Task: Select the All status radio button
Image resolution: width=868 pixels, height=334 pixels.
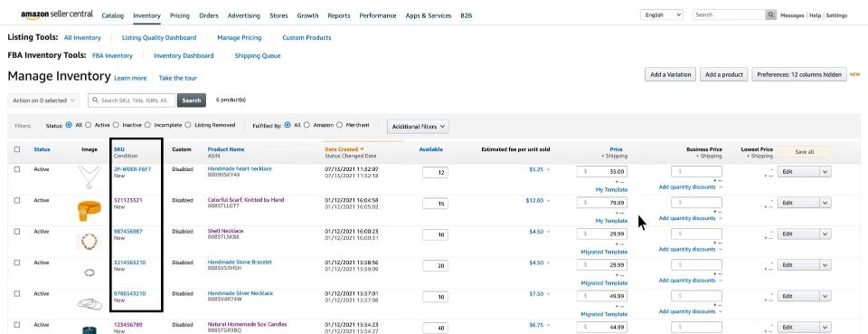Action: pos(69,125)
